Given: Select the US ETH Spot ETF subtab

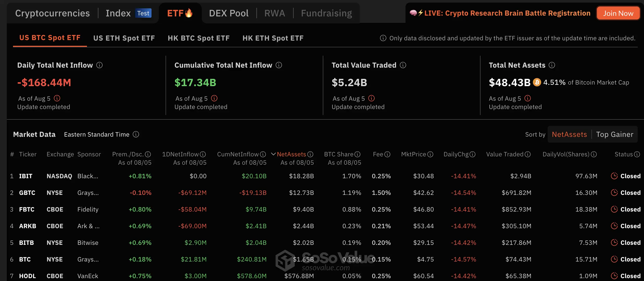Looking at the screenshot, I should (124, 38).
